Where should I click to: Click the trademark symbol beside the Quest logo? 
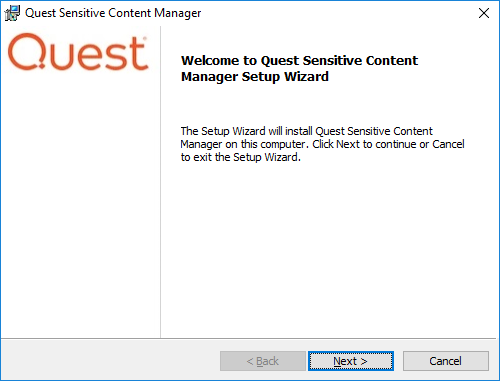(145, 39)
